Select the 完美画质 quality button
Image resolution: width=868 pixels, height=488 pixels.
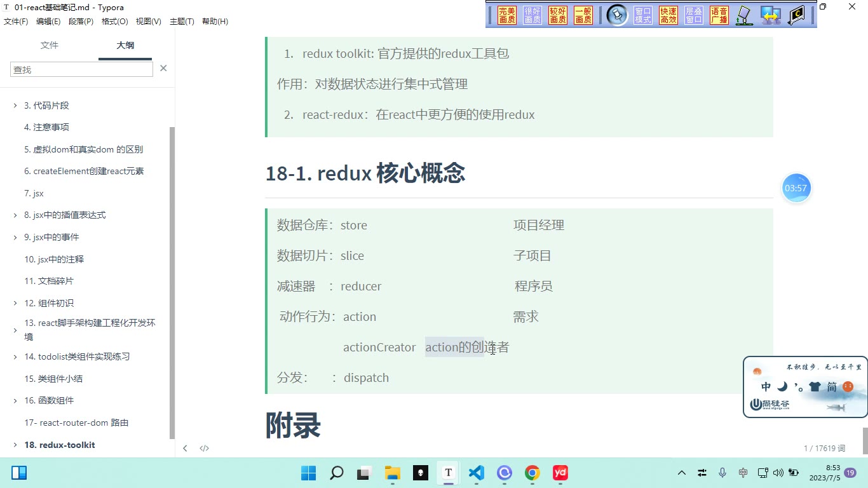tap(507, 15)
